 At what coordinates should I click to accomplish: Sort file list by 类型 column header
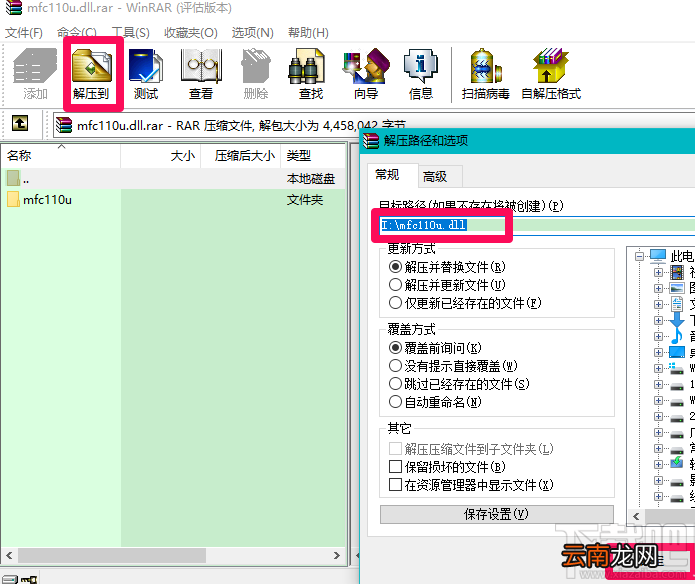[x=313, y=156]
